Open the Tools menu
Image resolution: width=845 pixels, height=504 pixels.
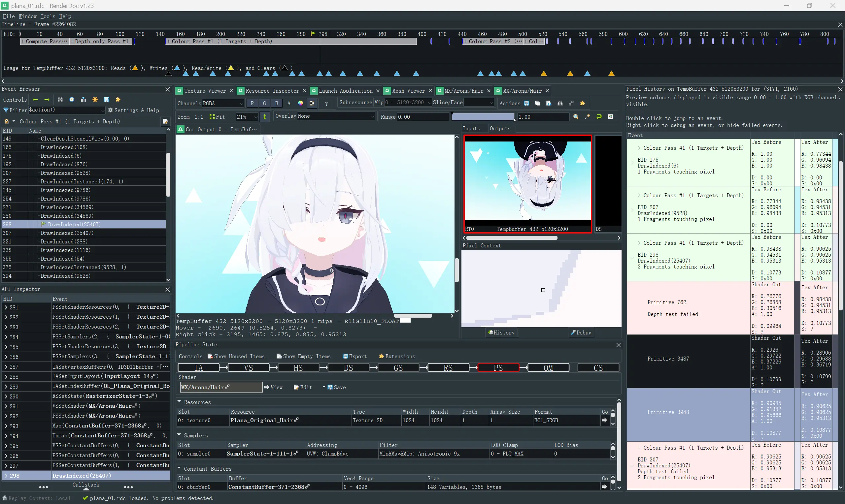48,16
